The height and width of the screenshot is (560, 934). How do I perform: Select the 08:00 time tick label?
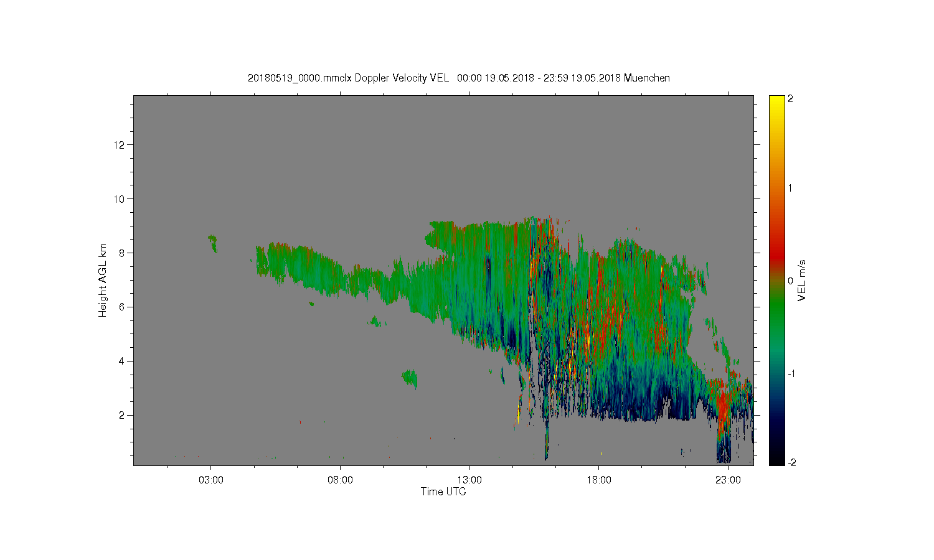(x=341, y=480)
